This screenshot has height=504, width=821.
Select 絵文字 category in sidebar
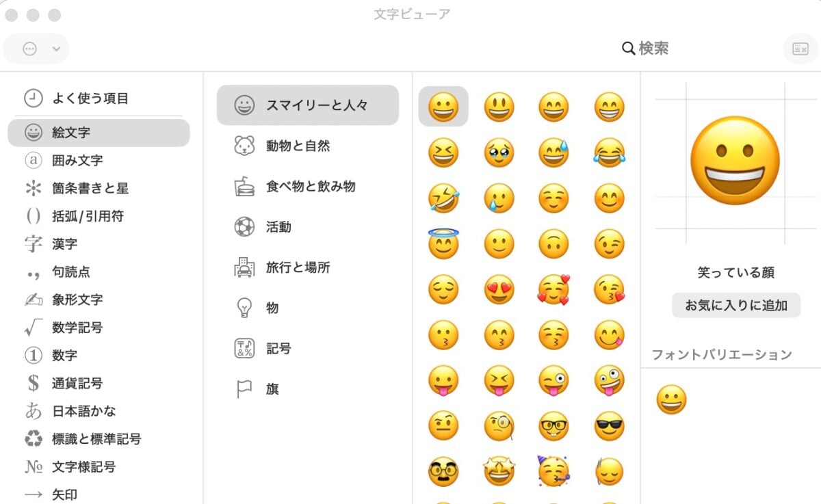tap(99, 133)
